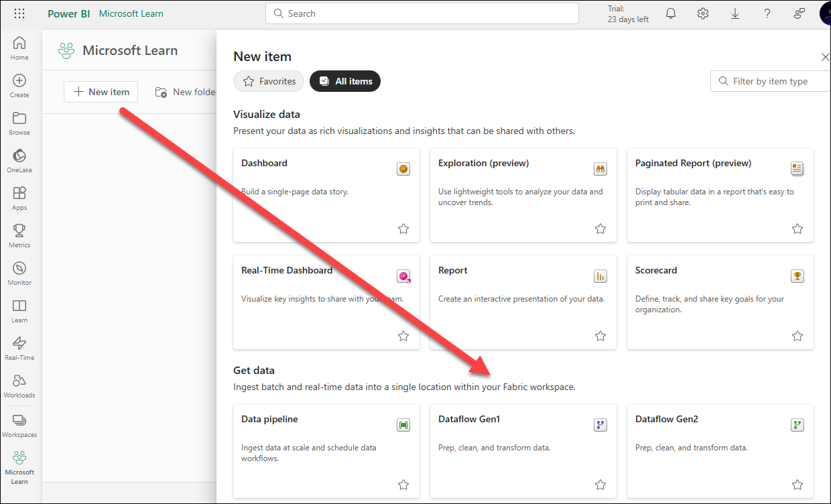The image size is (831, 504).
Task: Click Microsoft Learn breadcrumb in header
Action: [x=131, y=13]
